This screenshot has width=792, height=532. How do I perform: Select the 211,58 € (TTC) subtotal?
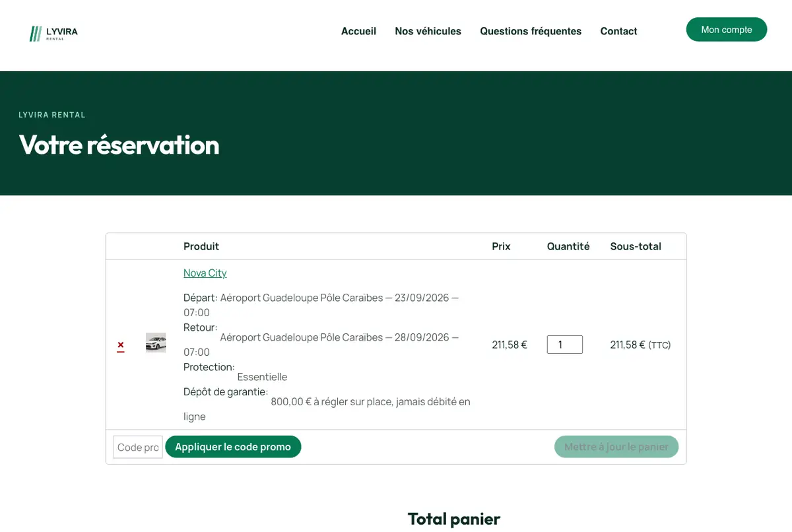point(640,345)
